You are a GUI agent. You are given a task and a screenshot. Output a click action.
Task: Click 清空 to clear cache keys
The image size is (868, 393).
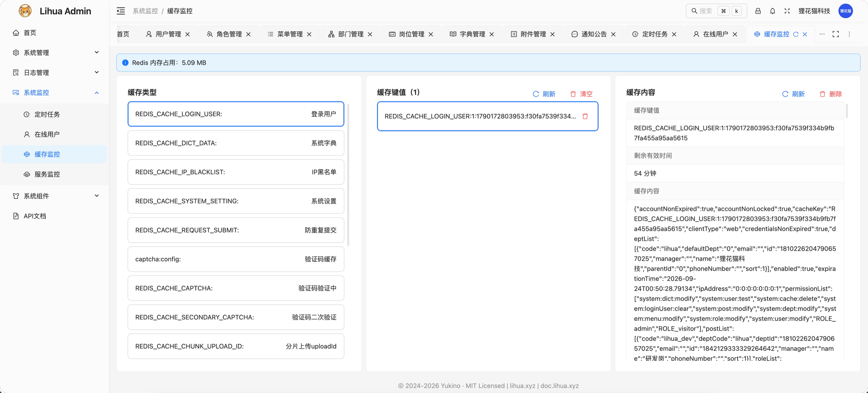tap(581, 94)
